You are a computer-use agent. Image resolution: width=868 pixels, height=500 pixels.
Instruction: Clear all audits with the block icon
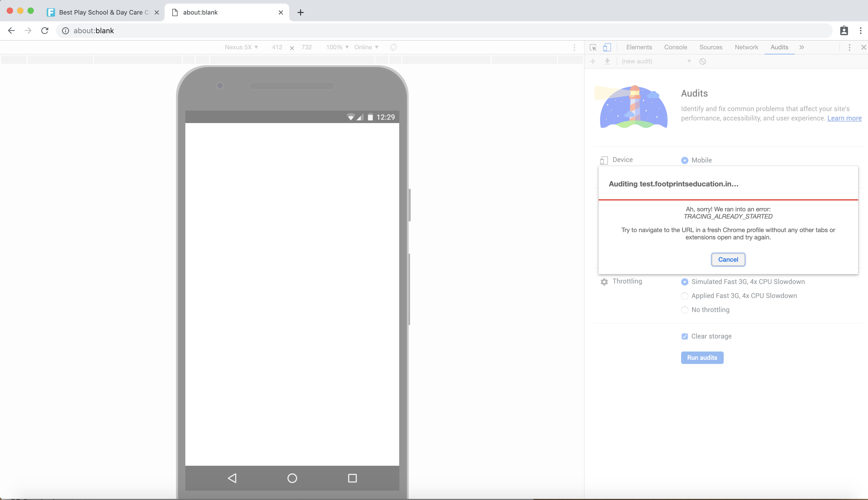click(702, 61)
